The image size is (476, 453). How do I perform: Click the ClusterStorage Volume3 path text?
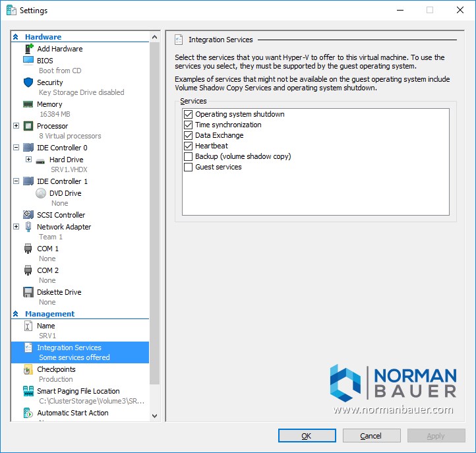coord(92,401)
